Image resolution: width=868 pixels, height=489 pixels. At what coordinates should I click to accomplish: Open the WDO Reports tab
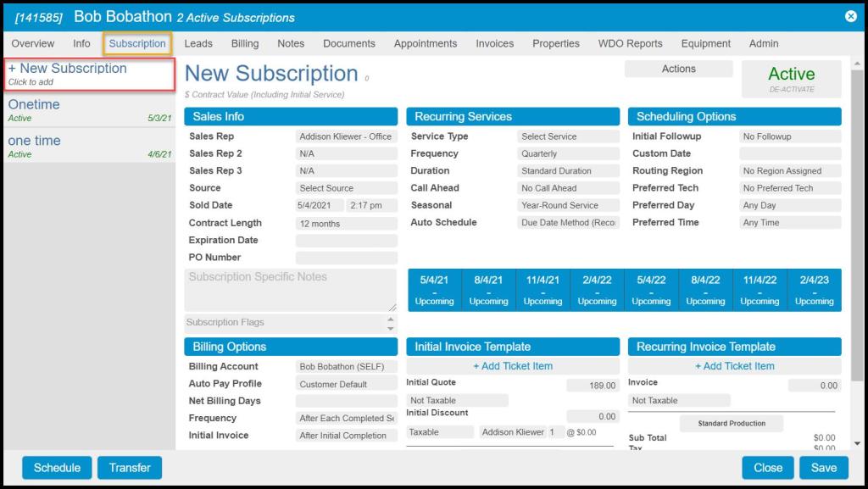[630, 43]
